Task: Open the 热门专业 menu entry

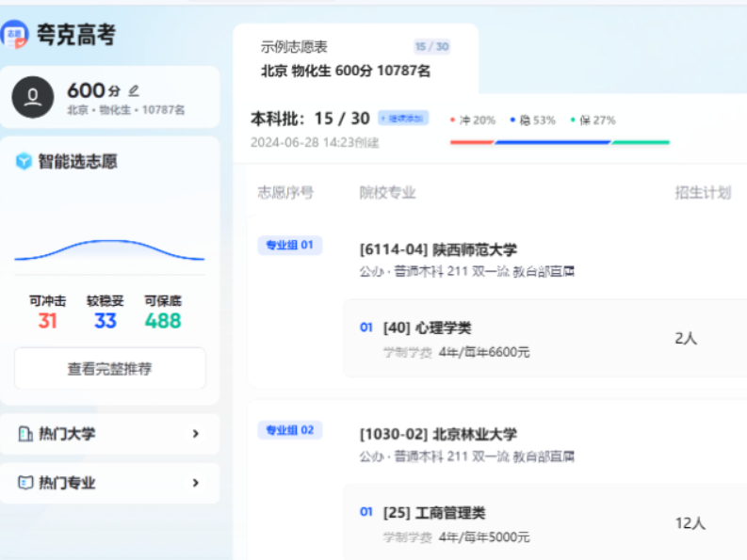Action: pos(110,483)
